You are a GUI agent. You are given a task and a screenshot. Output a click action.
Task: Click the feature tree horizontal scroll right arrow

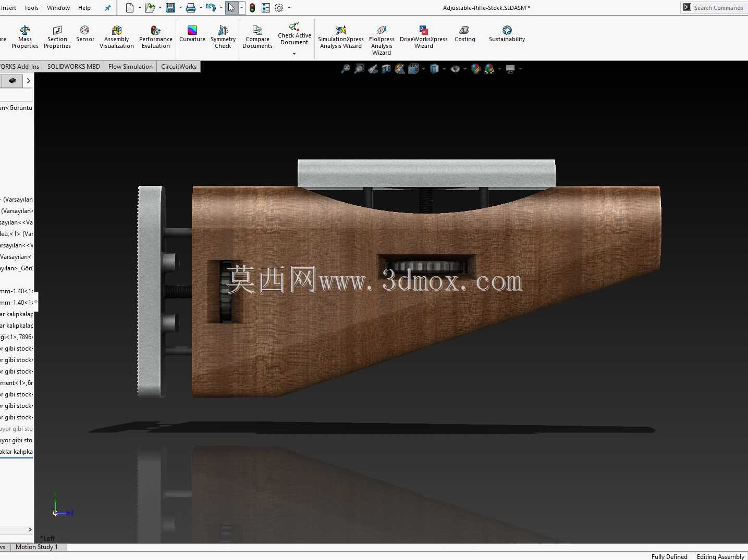(30, 530)
